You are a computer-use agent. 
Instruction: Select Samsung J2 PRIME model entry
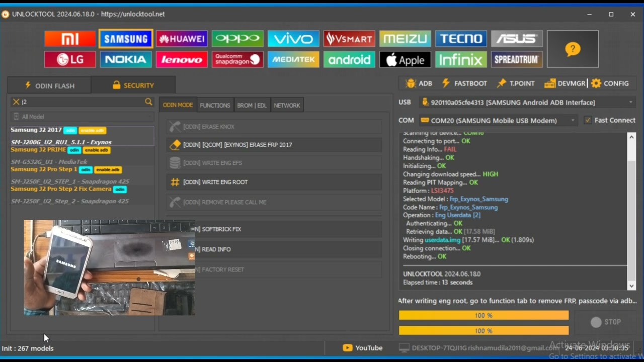(x=38, y=150)
